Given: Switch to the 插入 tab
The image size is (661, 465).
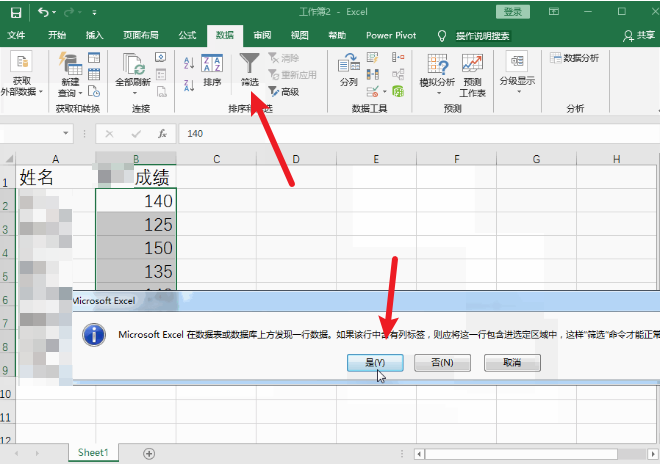Looking at the screenshot, I should click(x=94, y=35).
